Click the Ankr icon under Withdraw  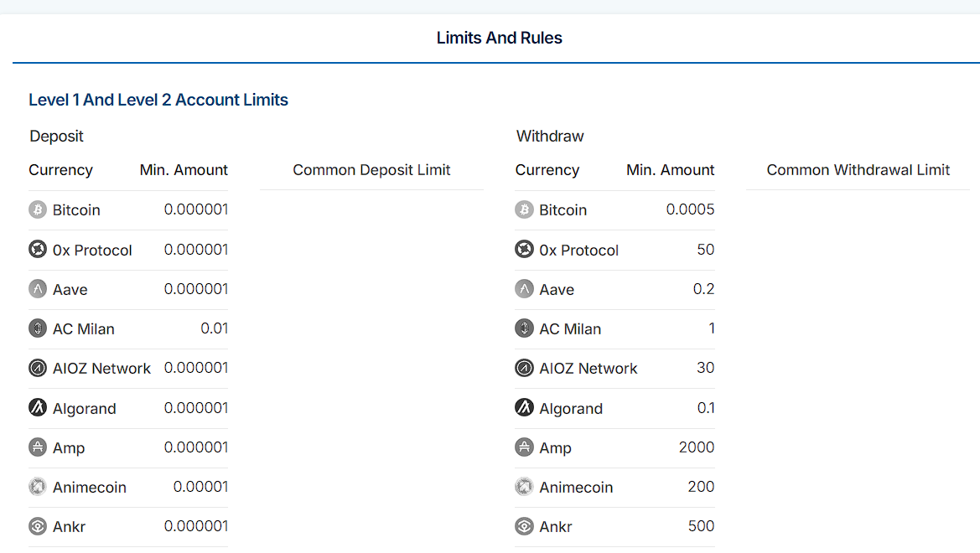click(x=524, y=526)
